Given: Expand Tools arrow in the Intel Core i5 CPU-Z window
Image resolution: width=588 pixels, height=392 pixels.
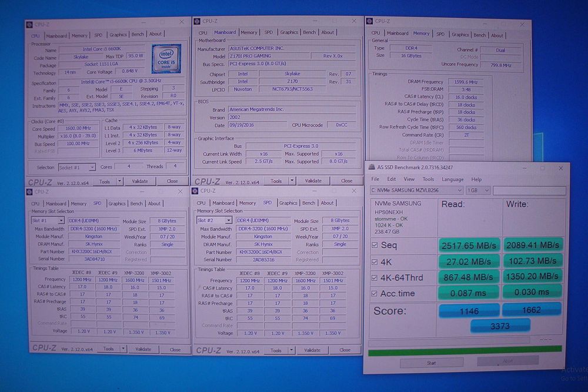Looking at the screenshot, I should point(119,182).
